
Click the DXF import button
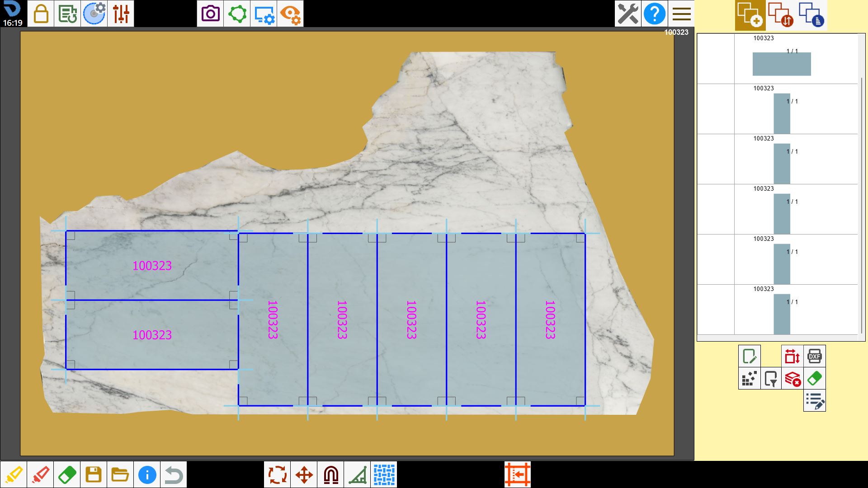pyautogui.click(x=815, y=356)
